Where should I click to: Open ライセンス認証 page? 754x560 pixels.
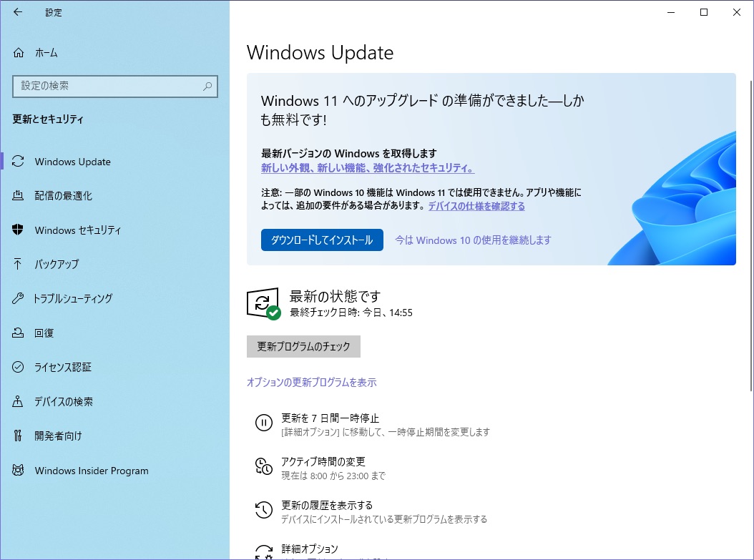(x=115, y=367)
